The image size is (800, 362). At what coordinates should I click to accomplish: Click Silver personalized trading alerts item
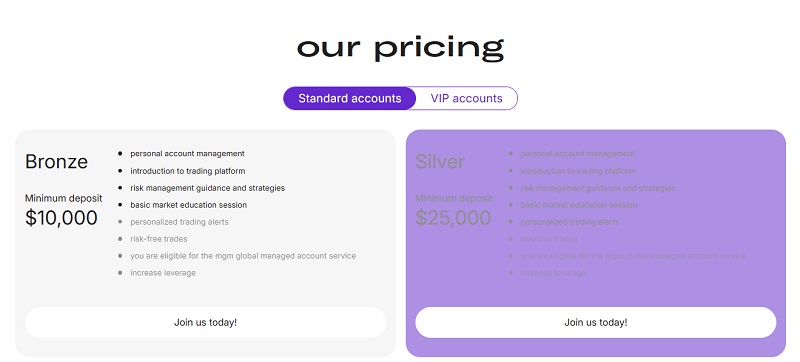(569, 222)
